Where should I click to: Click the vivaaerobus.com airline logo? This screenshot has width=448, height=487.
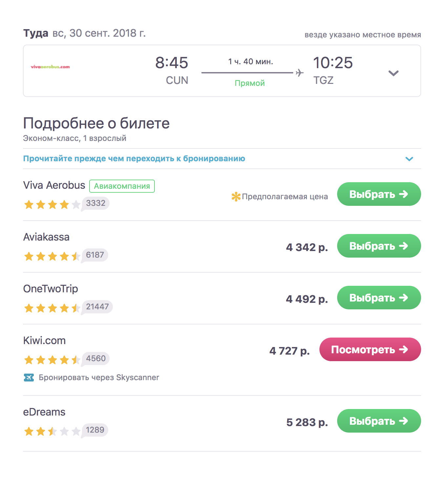[x=50, y=67]
